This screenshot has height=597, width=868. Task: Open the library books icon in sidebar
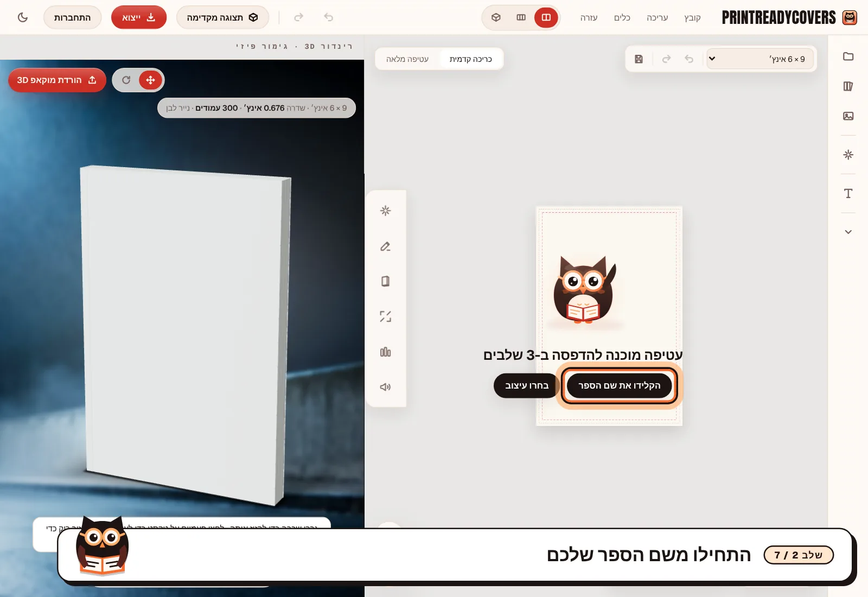coord(848,86)
